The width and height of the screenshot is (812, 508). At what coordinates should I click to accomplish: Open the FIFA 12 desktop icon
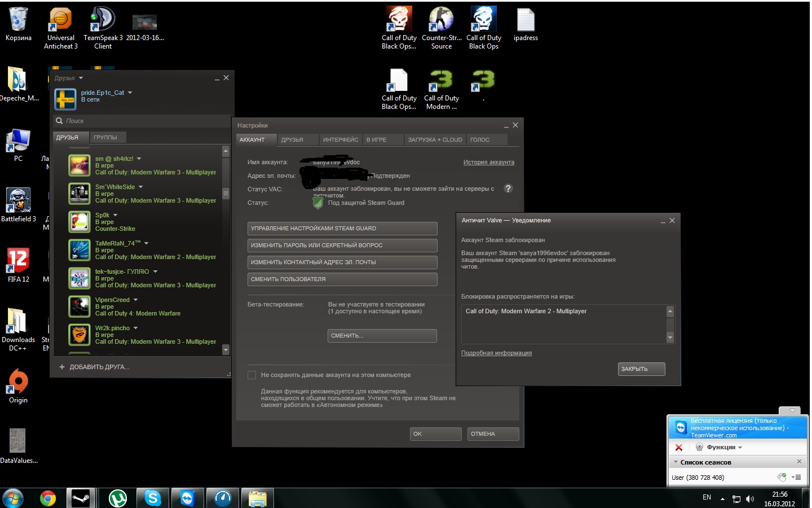pos(18,265)
